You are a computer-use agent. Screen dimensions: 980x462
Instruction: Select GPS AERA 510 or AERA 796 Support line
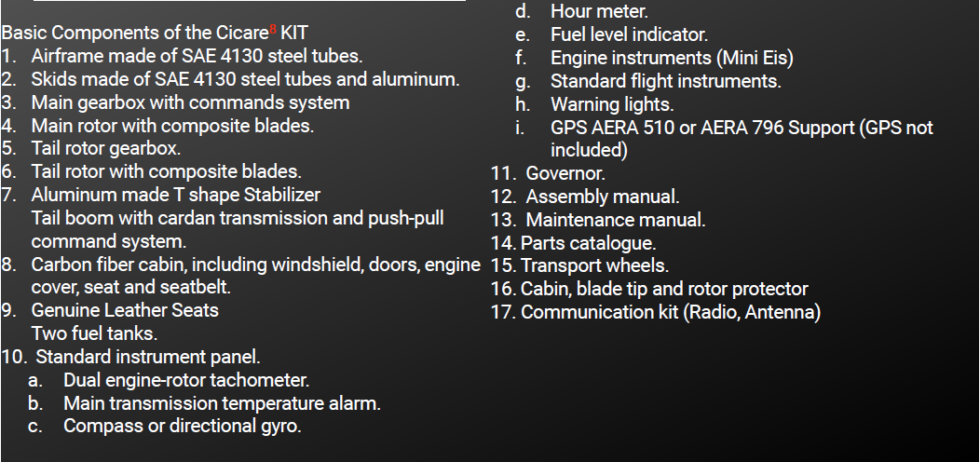tap(742, 139)
